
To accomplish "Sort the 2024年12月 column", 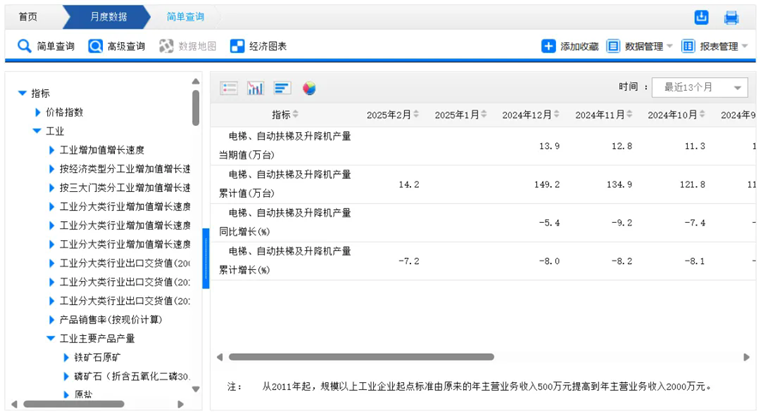I will pyautogui.click(x=556, y=114).
